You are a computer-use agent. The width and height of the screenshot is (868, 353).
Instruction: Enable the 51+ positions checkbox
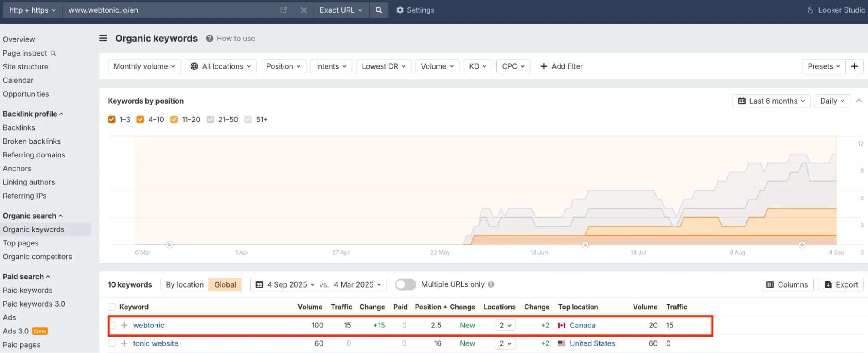click(248, 119)
